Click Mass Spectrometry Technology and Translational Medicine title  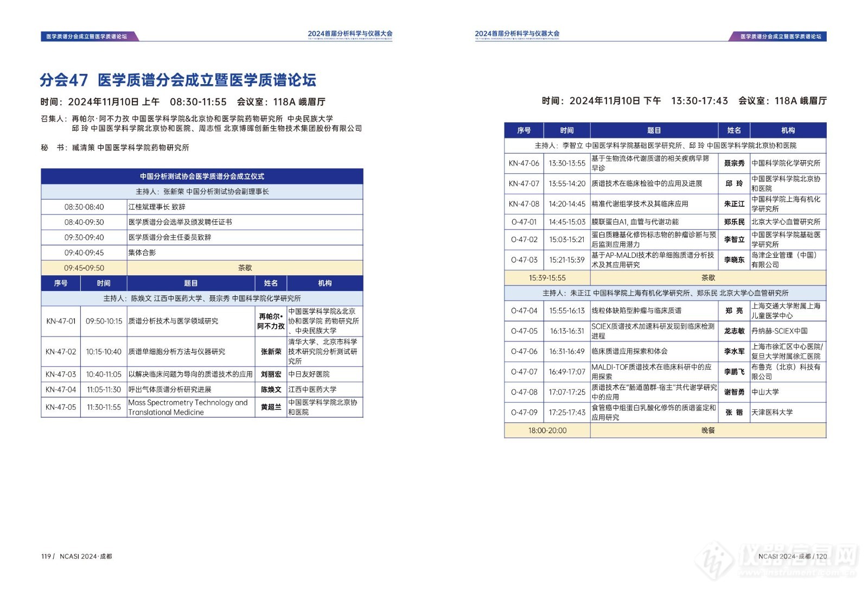point(188,407)
